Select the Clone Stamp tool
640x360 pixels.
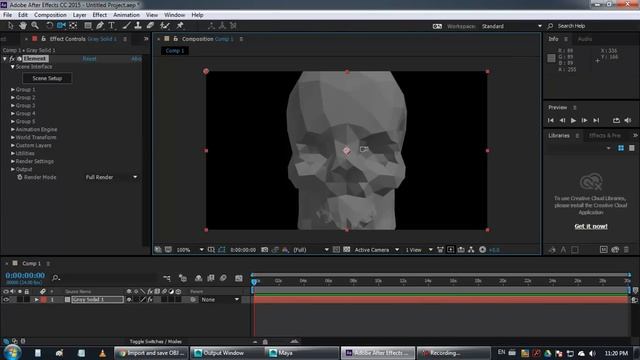(x=138, y=26)
